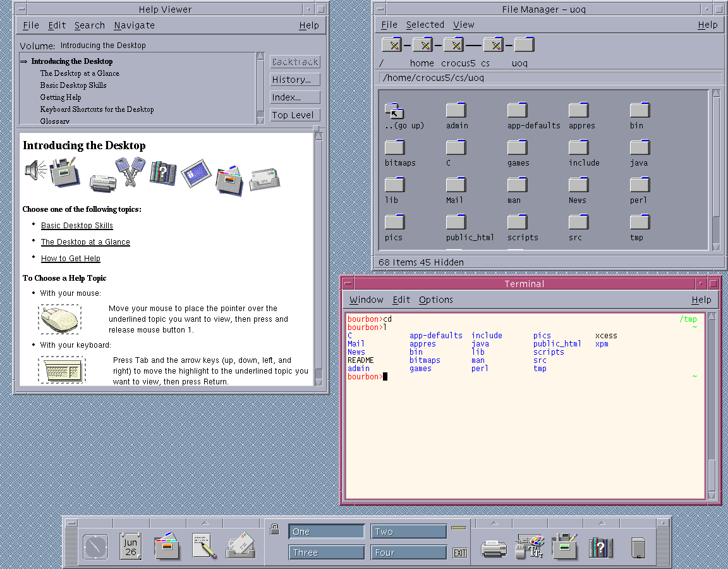Screen dimensions: 728x569
Task: Expand the subpanel arrow above Help Manager
Action: coord(601,523)
